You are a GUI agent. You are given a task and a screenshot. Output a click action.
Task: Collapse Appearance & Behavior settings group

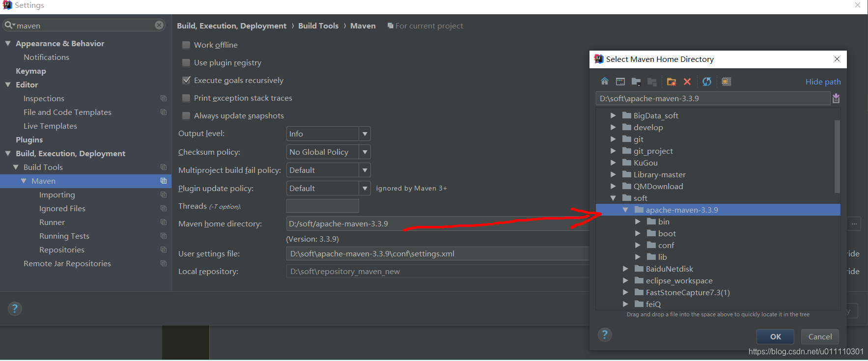coord(8,43)
